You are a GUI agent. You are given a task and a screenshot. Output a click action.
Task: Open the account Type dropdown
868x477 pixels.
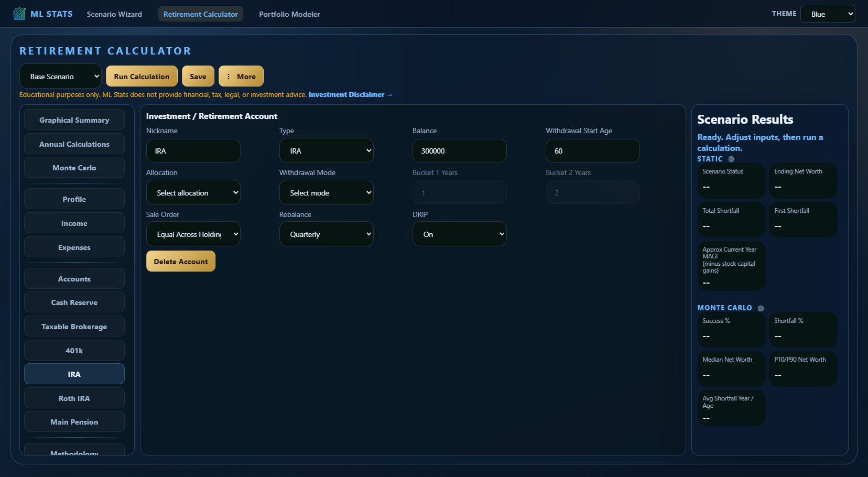coord(327,151)
